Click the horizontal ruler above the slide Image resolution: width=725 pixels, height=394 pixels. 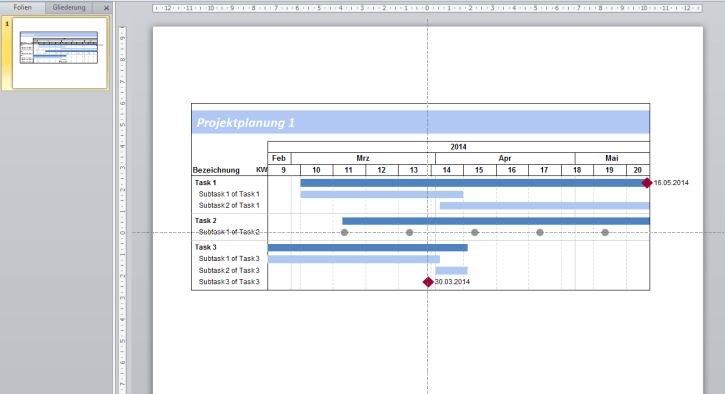[427, 8]
